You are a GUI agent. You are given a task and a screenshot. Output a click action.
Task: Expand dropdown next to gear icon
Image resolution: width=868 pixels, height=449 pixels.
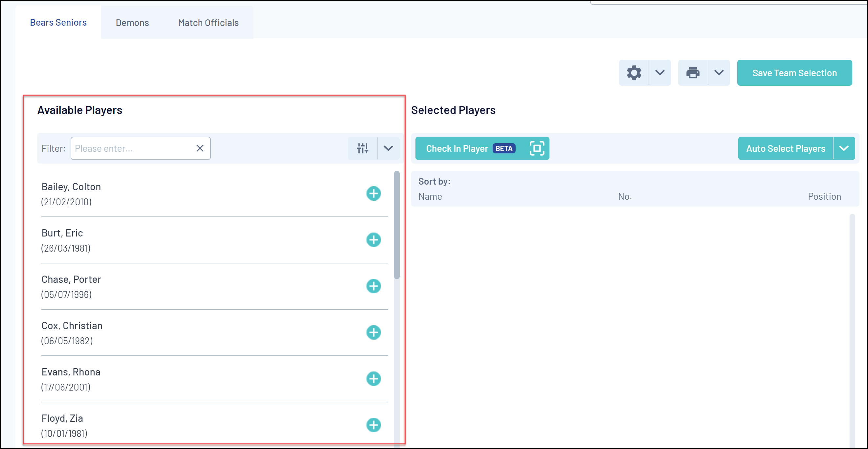pyautogui.click(x=660, y=73)
